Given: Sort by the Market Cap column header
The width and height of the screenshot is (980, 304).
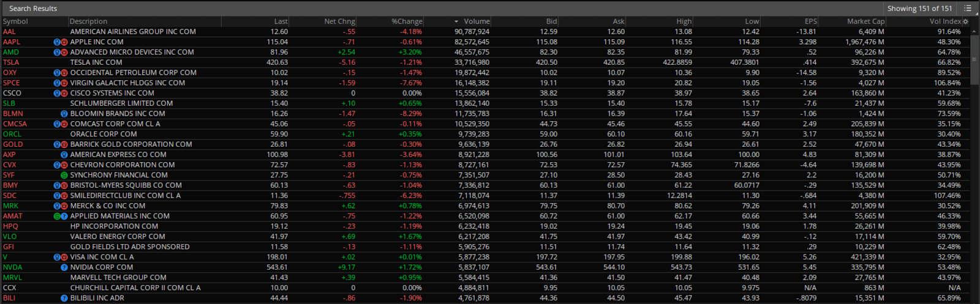Looking at the screenshot, I should pyautogui.click(x=865, y=21).
